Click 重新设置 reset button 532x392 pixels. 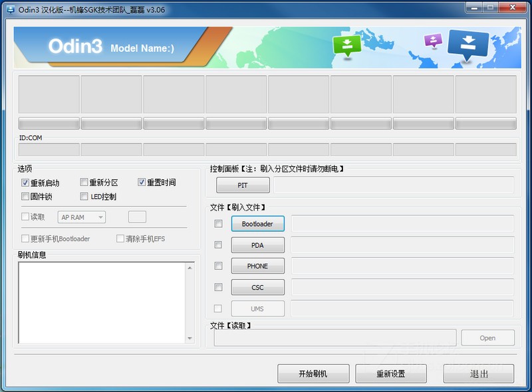pos(391,373)
